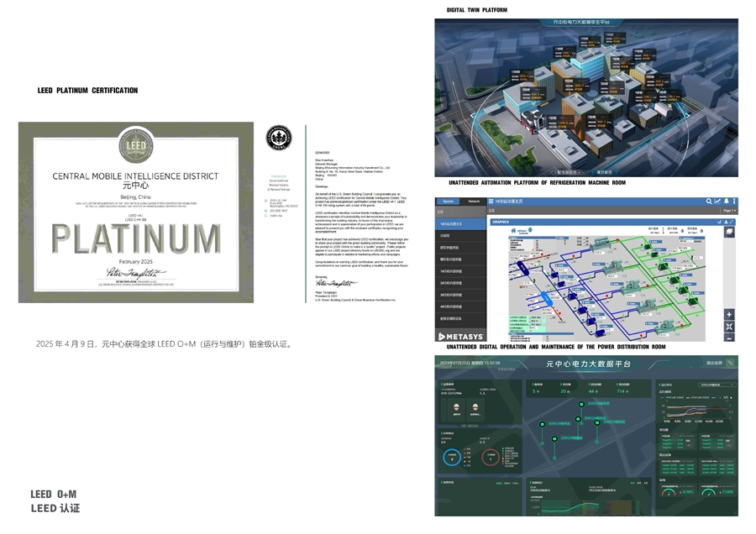
Task: Click the topmost green substation marker on the map
Action: pyautogui.click(x=581, y=405)
